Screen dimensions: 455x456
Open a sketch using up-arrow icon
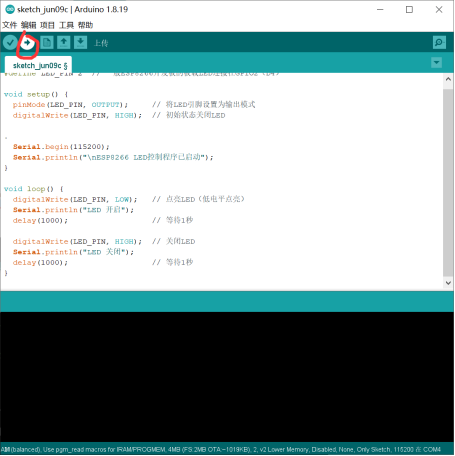[x=64, y=43]
